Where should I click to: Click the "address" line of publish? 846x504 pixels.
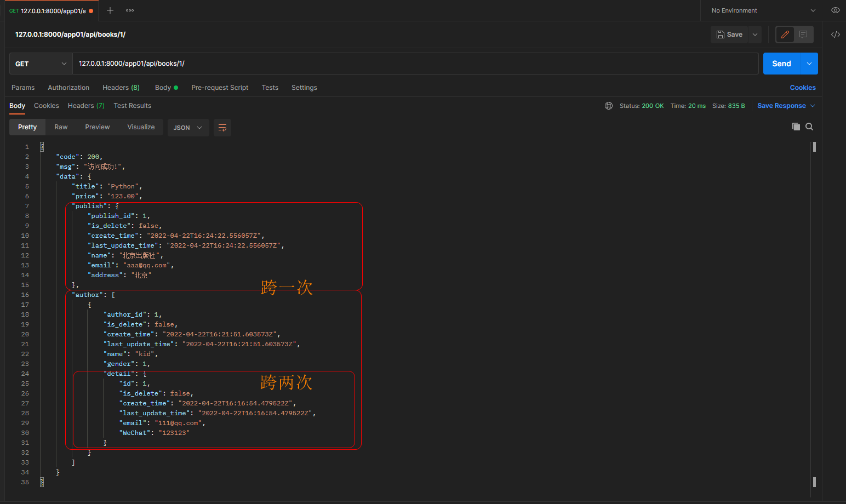point(119,275)
